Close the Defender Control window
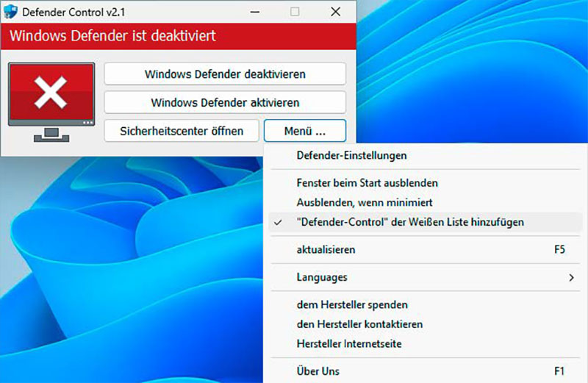588x383 pixels. click(x=336, y=12)
